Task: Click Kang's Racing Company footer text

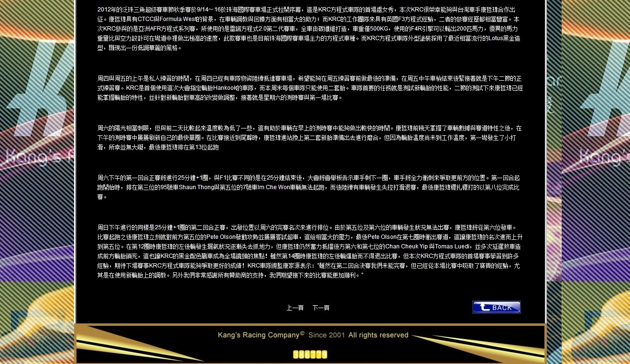Action: click(258, 335)
